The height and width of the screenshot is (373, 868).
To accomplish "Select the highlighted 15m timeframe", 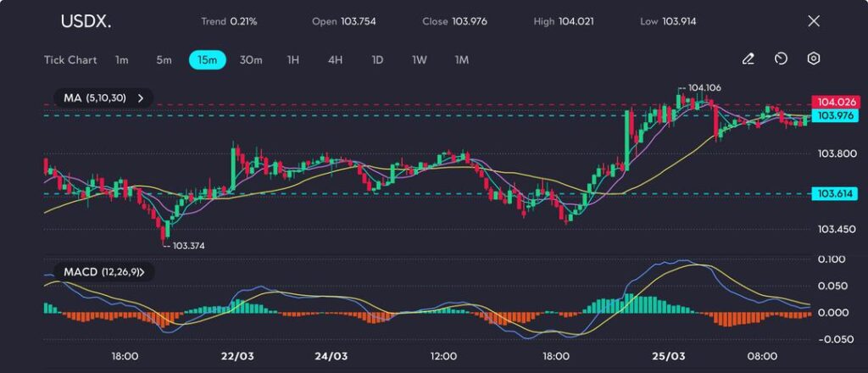I will pos(207,60).
